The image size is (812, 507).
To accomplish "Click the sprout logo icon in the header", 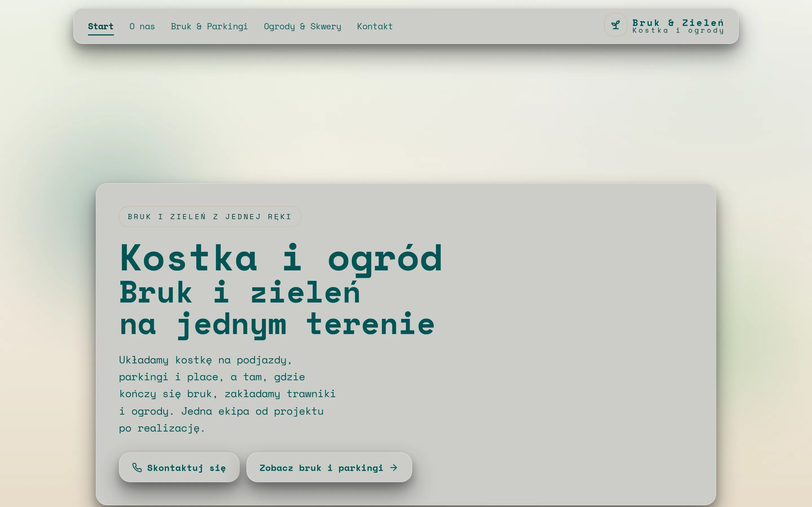I will [615, 25].
